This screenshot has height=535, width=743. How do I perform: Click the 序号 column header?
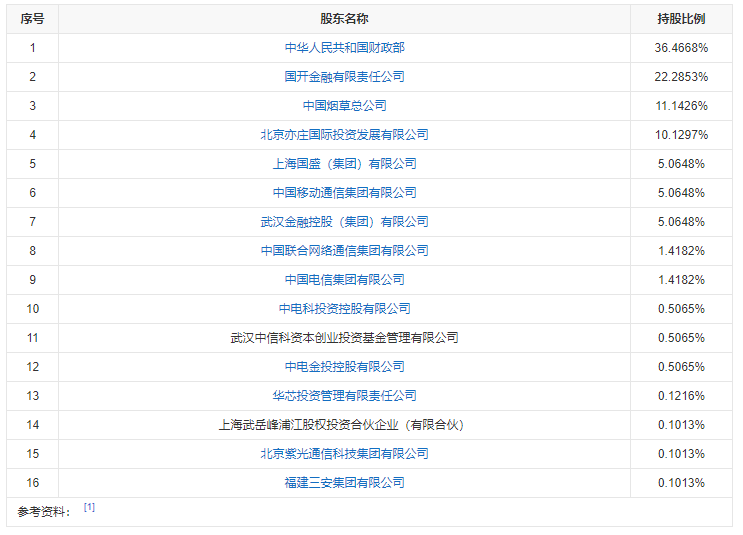click(32, 19)
